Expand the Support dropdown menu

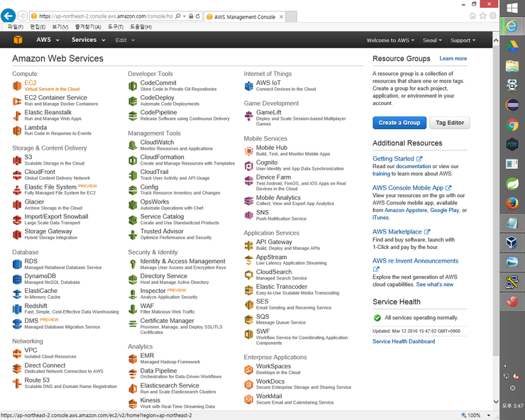(463, 40)
